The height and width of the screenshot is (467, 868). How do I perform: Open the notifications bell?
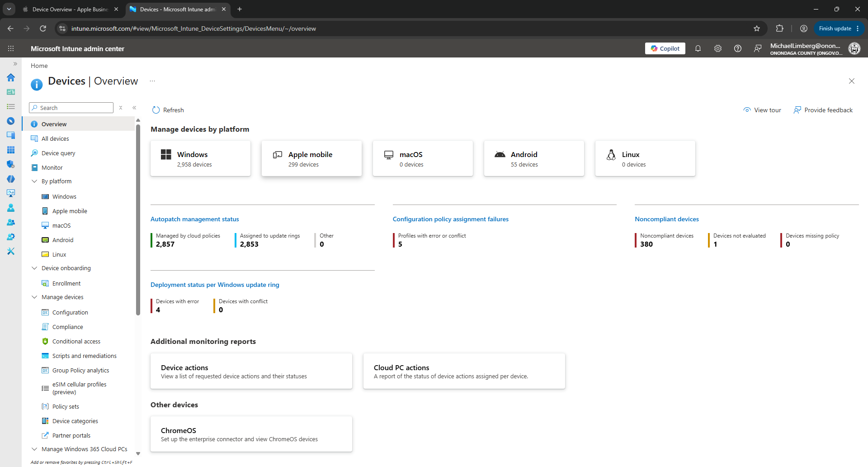coord(698,48)
